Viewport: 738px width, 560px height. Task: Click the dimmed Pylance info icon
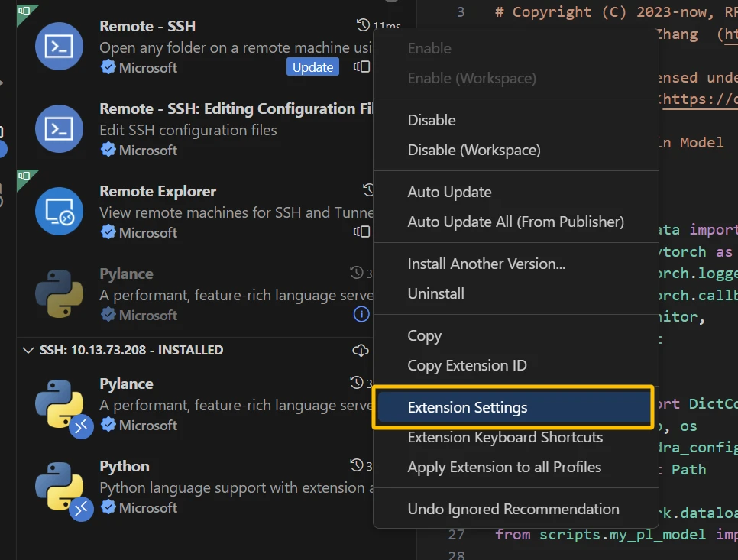coord(361,314)
